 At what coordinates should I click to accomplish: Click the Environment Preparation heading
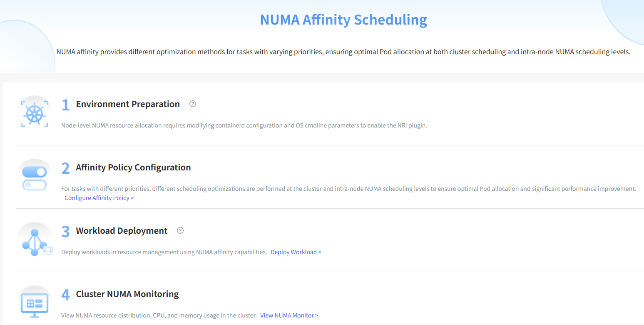click(x=128, y=104)
